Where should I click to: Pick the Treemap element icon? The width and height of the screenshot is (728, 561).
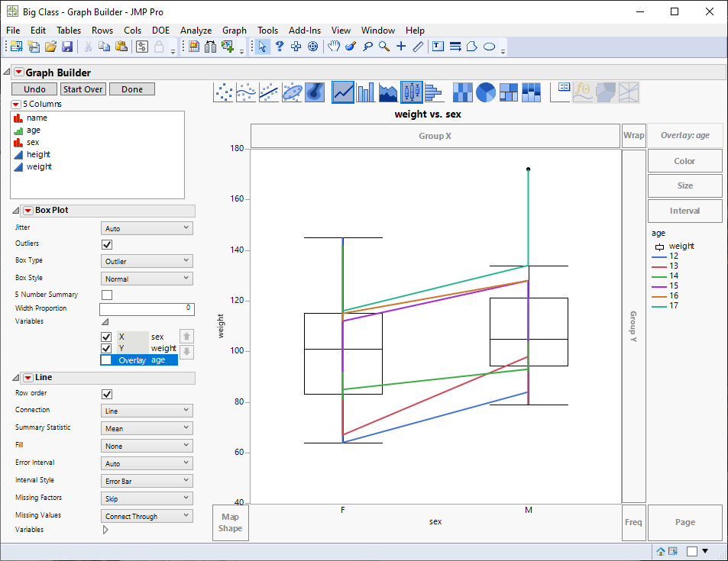pos(510,92)
